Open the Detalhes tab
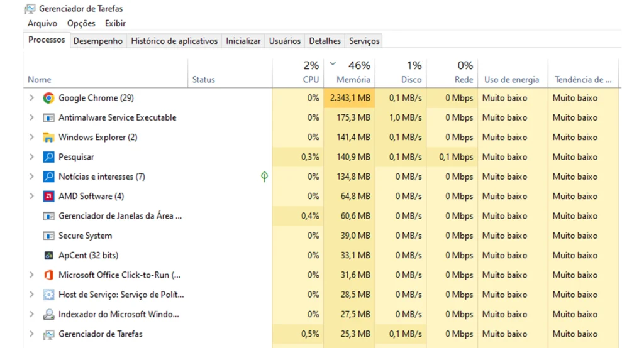This screenshot has width=644, height=348. 325,41
